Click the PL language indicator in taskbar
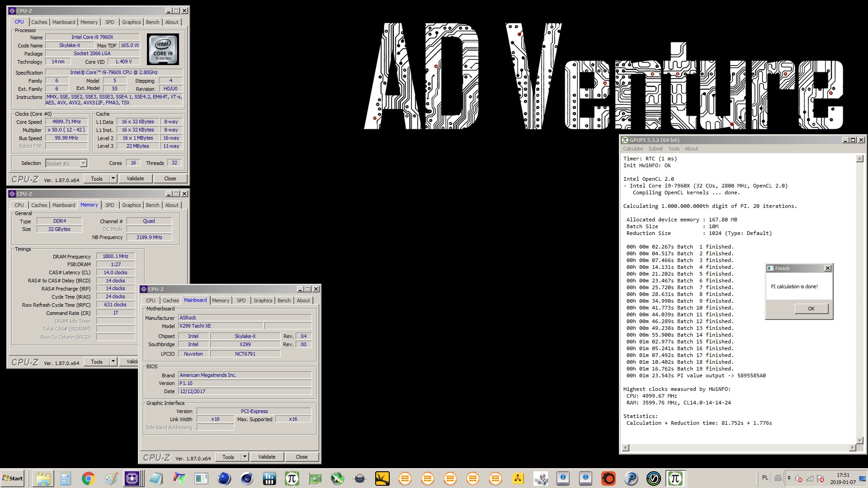Viewport: 868px width, 488px height. click(765, 478)
